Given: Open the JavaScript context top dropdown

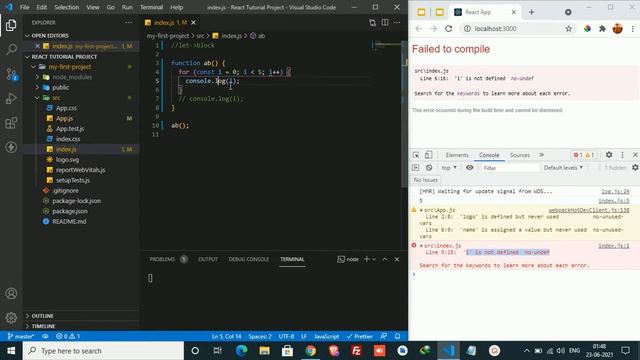Looking at the screenshot, I should (x=449, y=168).
